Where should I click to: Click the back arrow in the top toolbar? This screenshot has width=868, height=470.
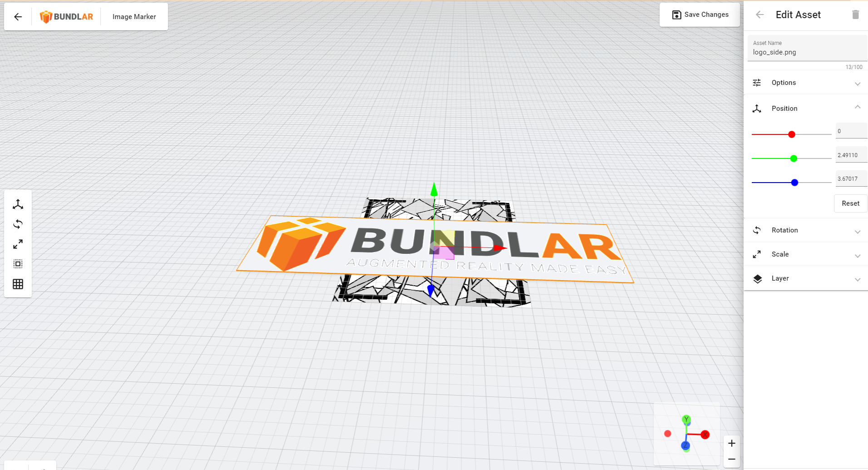click(x=18, y=16)
